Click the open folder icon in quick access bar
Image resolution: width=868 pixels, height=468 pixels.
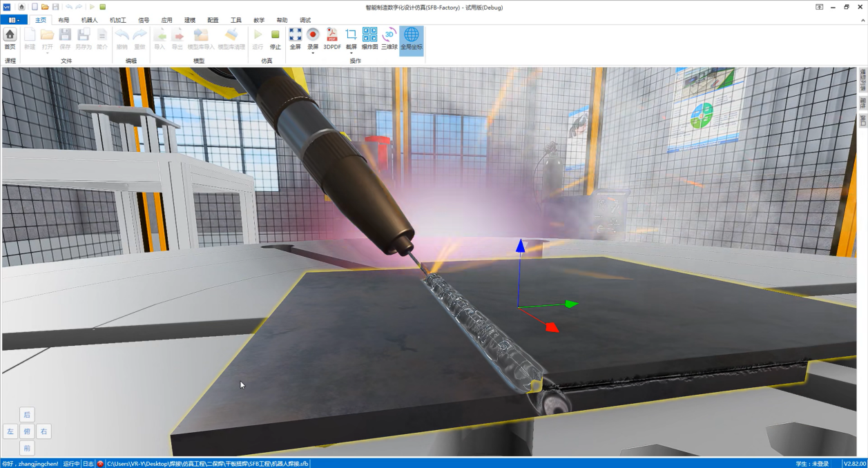(x=45, y=7)
